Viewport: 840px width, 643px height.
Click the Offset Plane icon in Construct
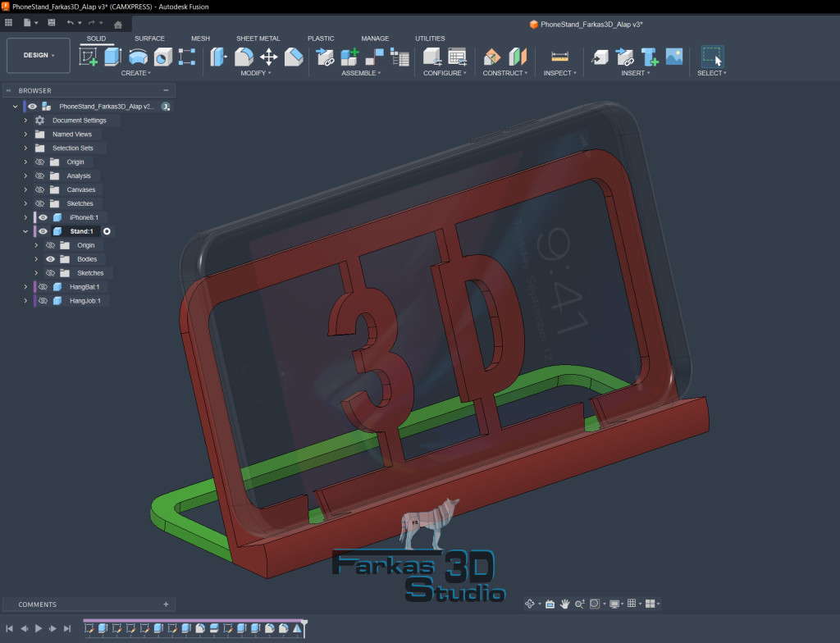point(491,57)
